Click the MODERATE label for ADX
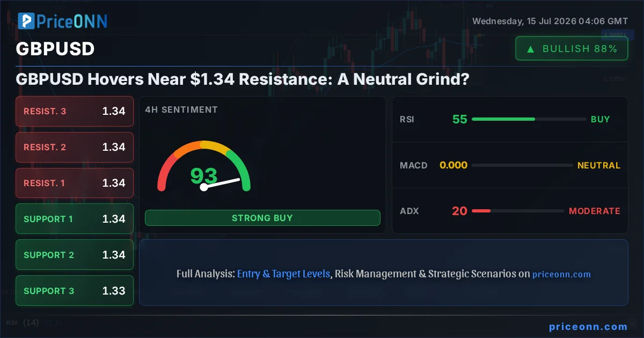 point(595,211)
